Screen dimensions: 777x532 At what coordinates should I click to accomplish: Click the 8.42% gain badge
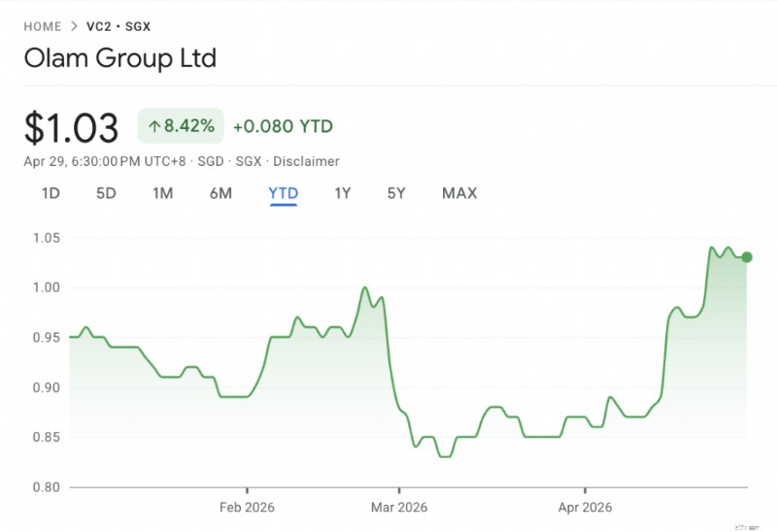coord(181,126)
